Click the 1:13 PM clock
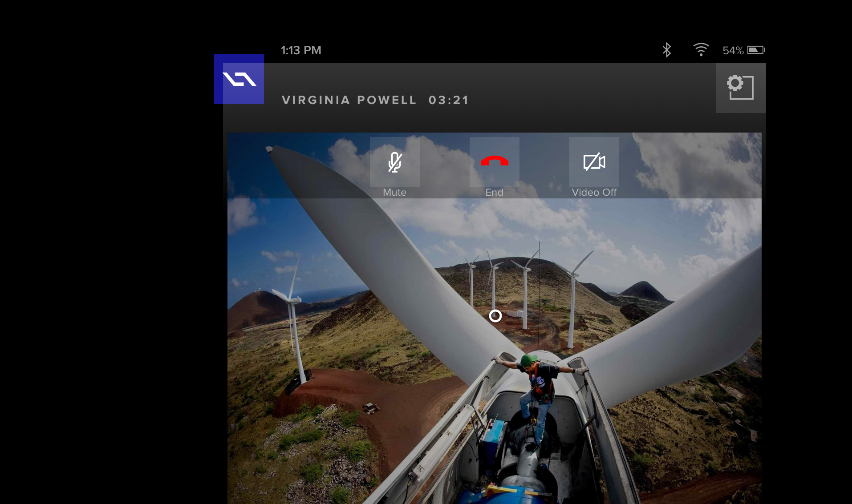Screen dimensions: 852x504 (301, 50)
